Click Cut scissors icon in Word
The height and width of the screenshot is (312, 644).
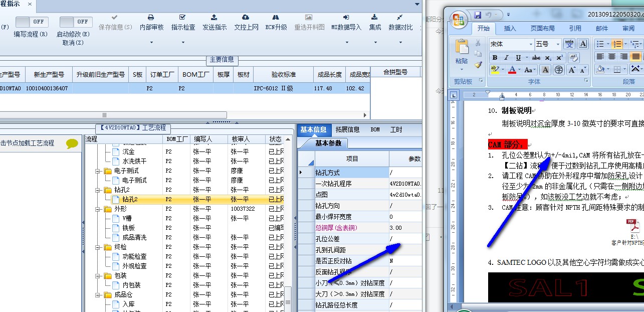click(478, 43)
